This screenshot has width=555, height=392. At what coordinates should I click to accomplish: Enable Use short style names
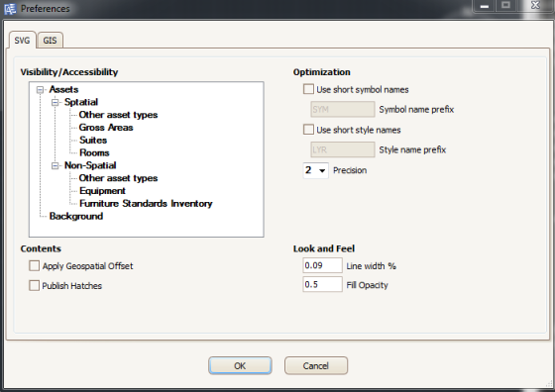[308, 130]
